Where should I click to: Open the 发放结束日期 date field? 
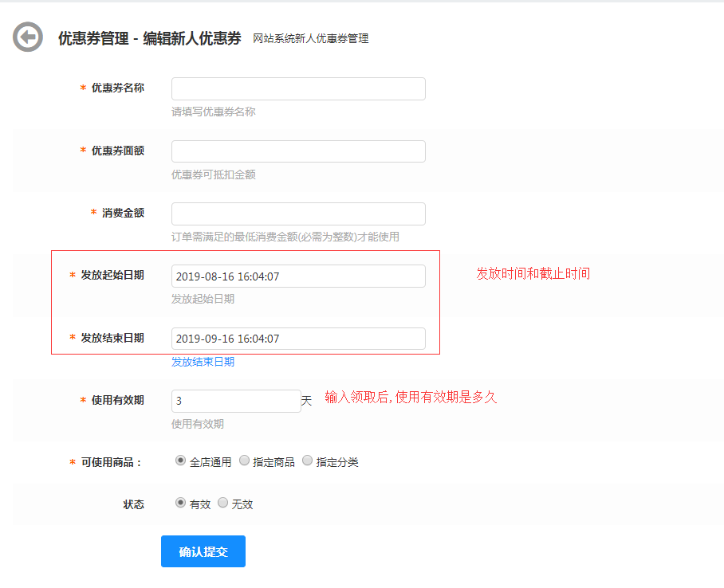[298, 339]
